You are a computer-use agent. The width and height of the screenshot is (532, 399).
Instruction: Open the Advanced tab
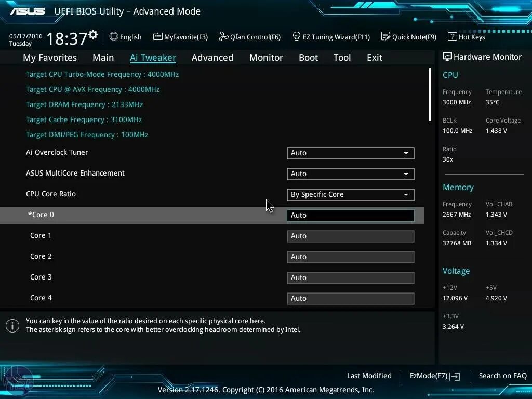click(x=212, y=57)
